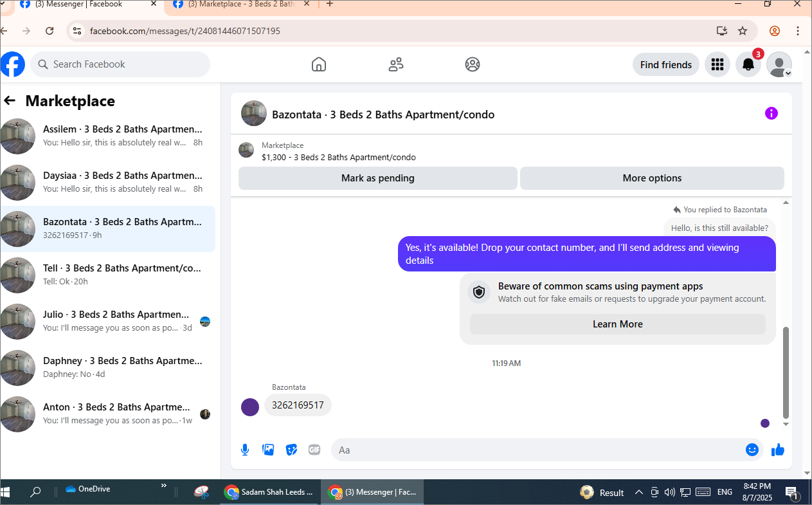
Task: Select the Bazontata conversation in list
Action: pyautogui.click(x=107, y=228)
